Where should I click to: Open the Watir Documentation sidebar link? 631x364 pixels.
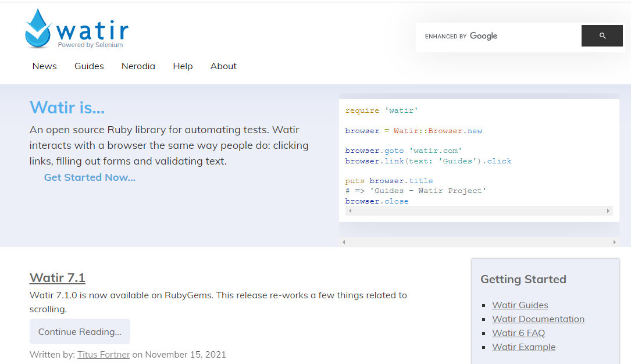pos(538,319)
